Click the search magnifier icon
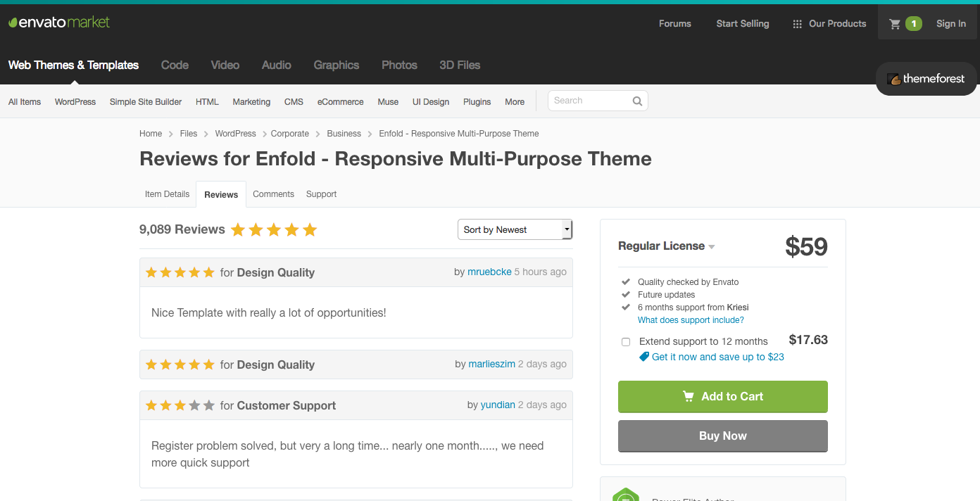Image resolution: width=980 pixels, height=501 pixels. pos(637,101)
